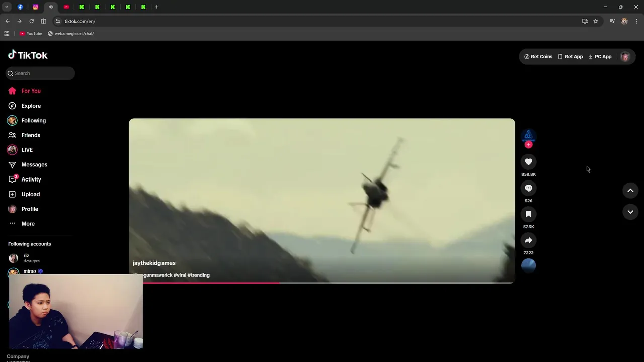Toggle the browser split view button
This screenshot has width=644, height=362.
(x=43, y=21)
